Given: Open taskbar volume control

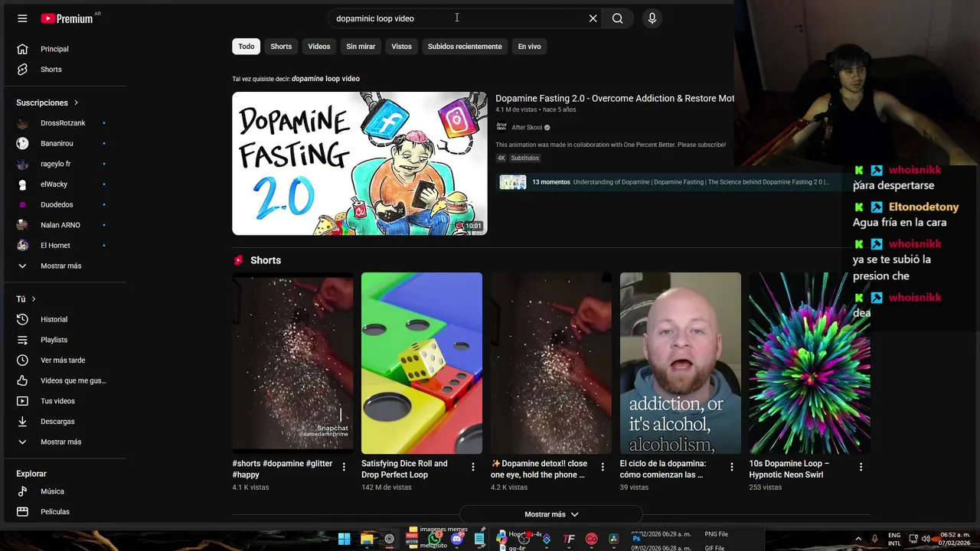Looking at the screenshot, I should pyautogui.click(x=926, y=539).
